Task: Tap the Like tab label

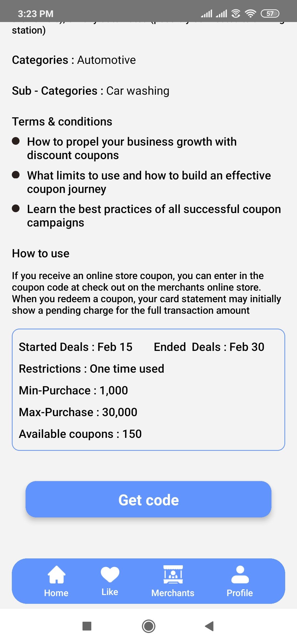Action: point(110,592)
